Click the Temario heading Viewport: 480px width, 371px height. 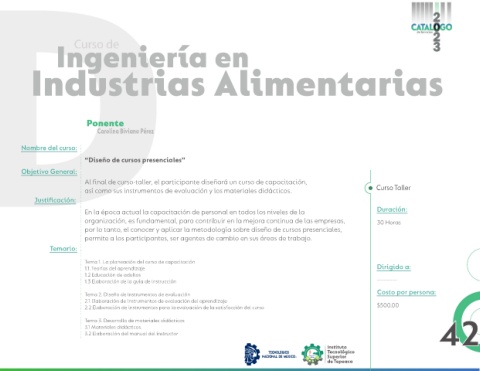tap(63, 249)
